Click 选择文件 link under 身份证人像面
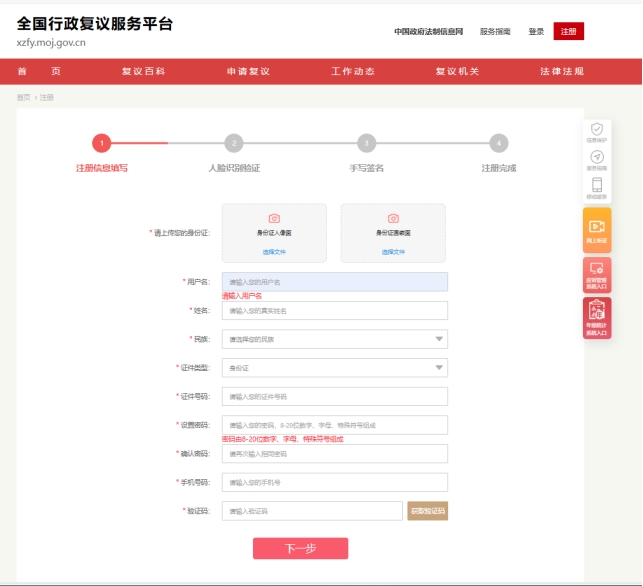This screenshot has width=643, height=586. tap(274, 252)
